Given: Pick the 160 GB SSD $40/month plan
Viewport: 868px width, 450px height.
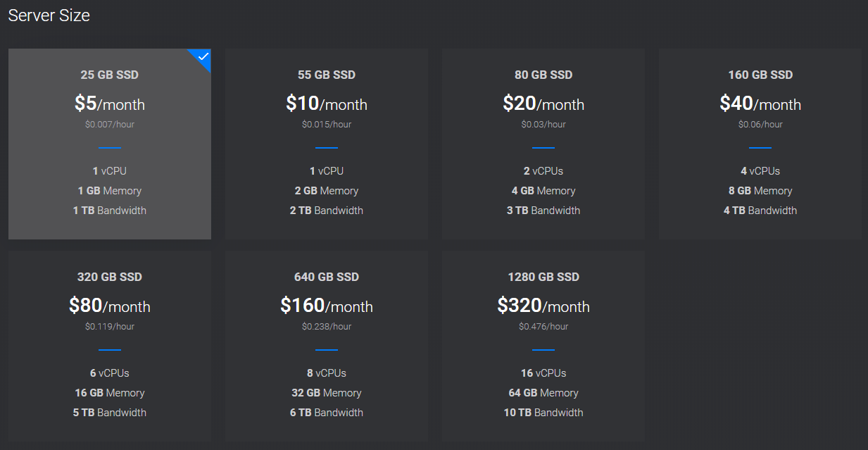Looking at the screenshot, I should (x=760, y=144).
